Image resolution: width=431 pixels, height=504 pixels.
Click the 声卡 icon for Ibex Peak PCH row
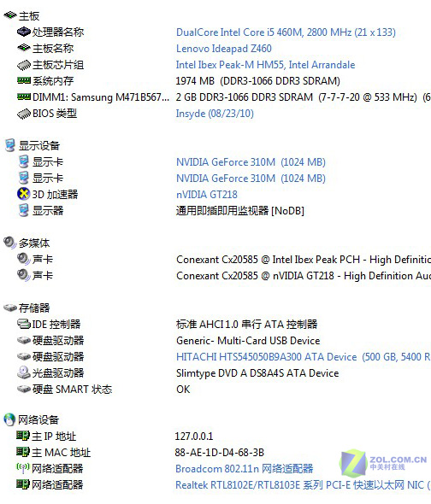point(23,259)
